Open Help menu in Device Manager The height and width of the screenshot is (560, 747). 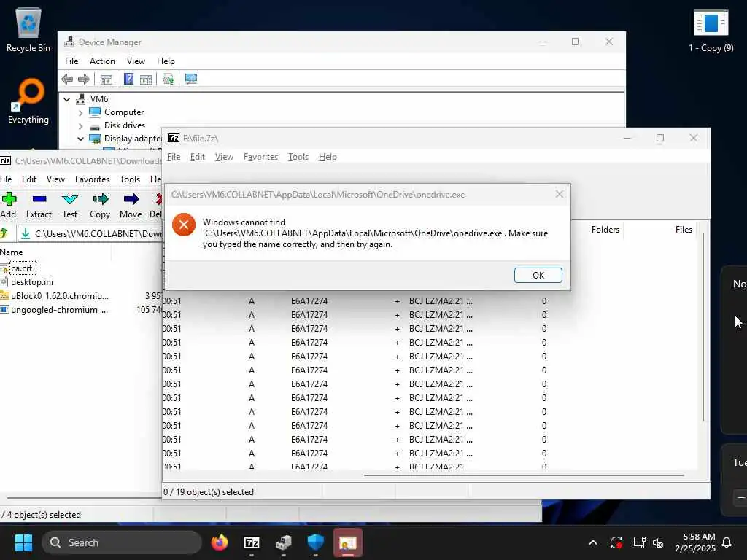166,61
